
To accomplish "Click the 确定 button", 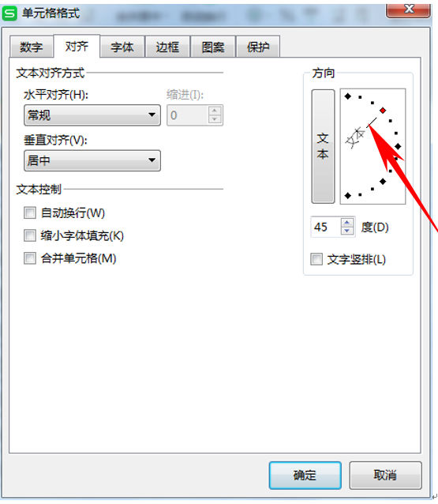I will pos(305,476).
